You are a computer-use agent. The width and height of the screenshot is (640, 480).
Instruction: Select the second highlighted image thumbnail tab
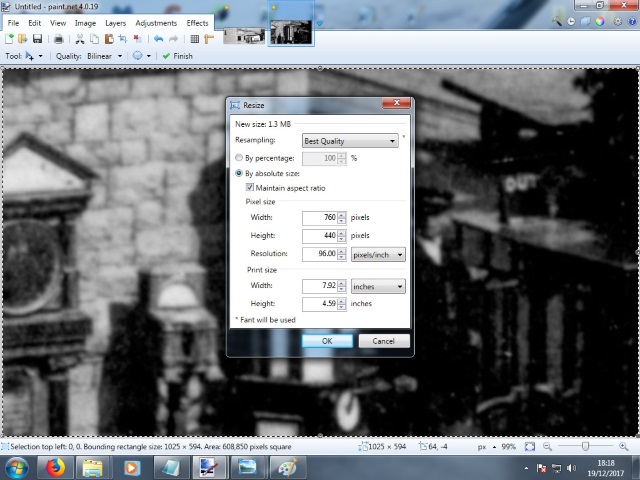pyautogui.click(x=291, y=31)
